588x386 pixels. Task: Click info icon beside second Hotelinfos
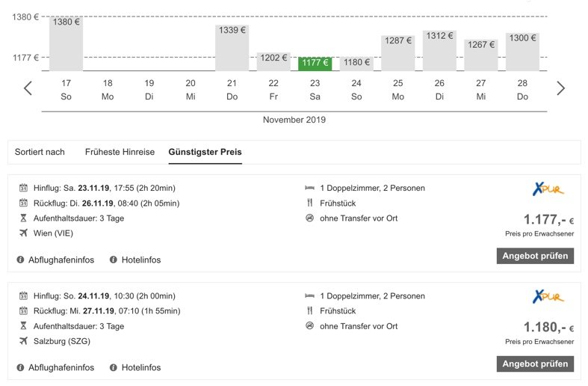(x=114, y=367)
